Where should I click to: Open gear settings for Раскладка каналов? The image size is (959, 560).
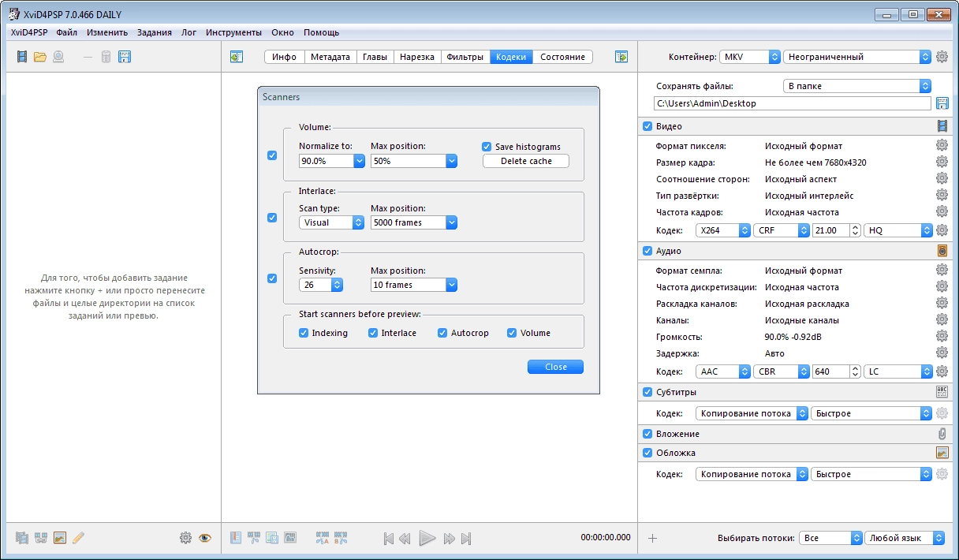click(942, 304)
